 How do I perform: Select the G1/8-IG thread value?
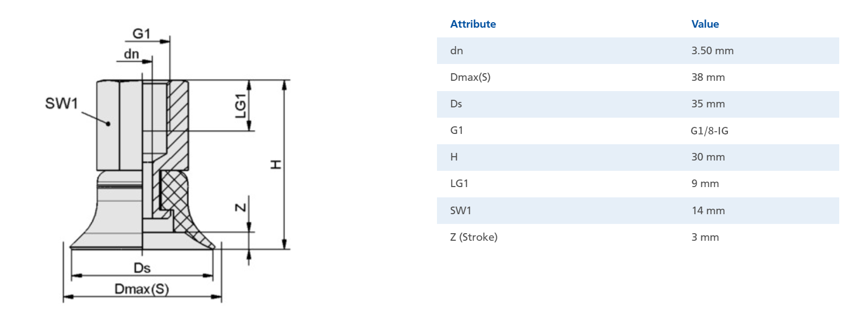click(709, 131)
